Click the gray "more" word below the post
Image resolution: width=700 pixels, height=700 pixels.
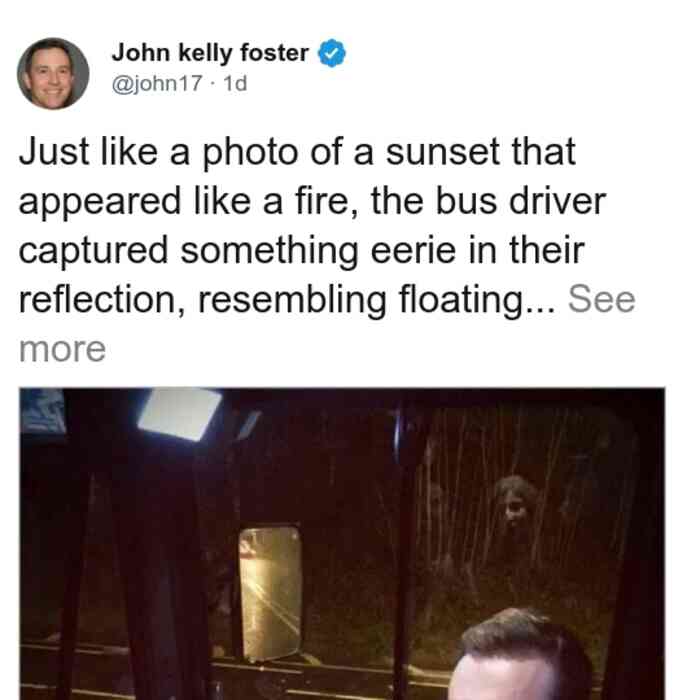[x=62, y=349]
